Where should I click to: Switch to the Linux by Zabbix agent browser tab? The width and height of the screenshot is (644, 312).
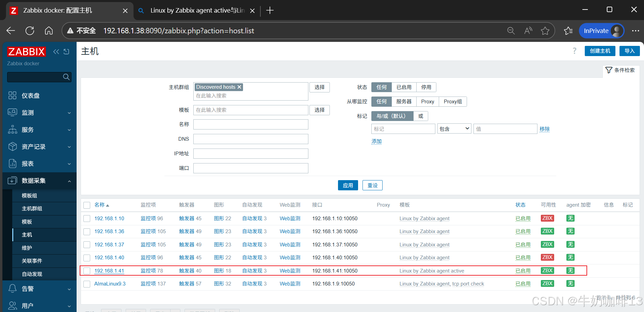pyautogui.click(x=197, y=11)
